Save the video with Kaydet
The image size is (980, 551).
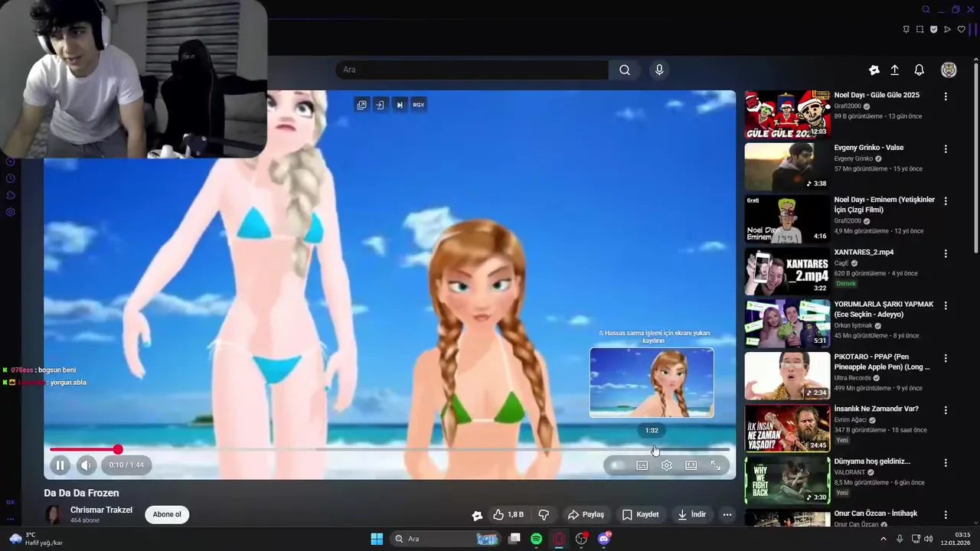click(641, 514)
